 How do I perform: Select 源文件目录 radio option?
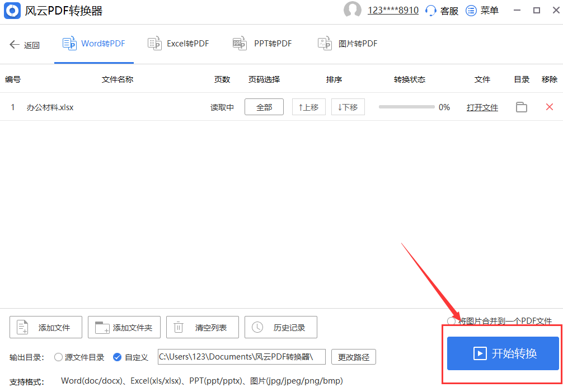pyautogui.click(x=79, y=357)
